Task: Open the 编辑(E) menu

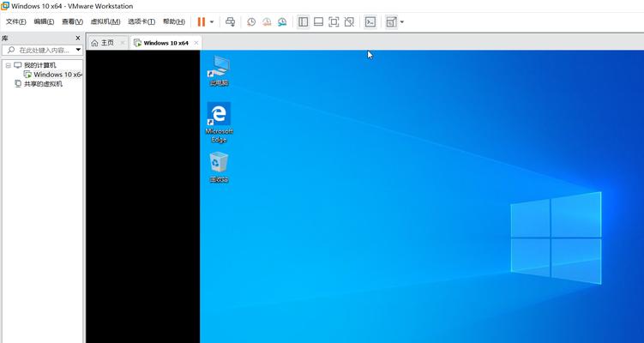Action: (x=44, y=21)
